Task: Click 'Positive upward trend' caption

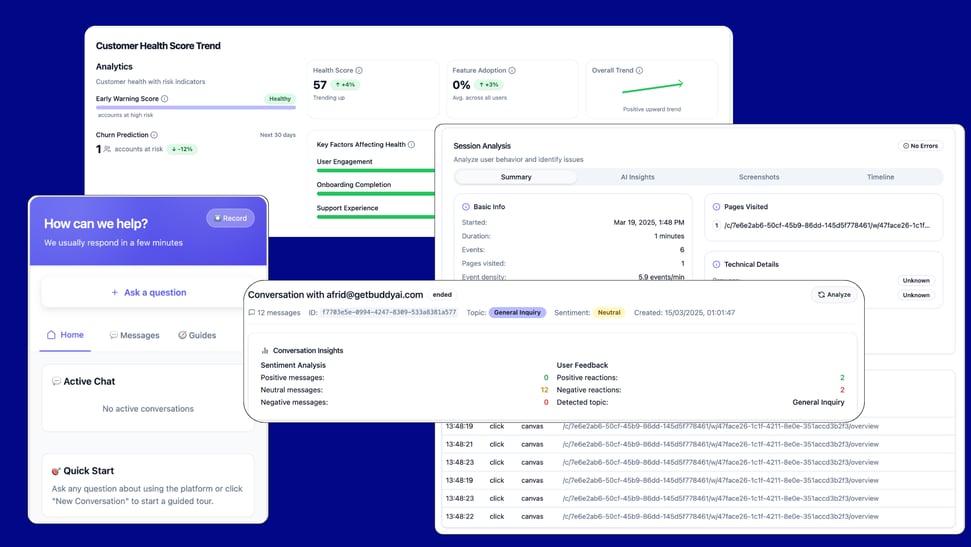Action: pyautogui.click(x=651, y=110)
